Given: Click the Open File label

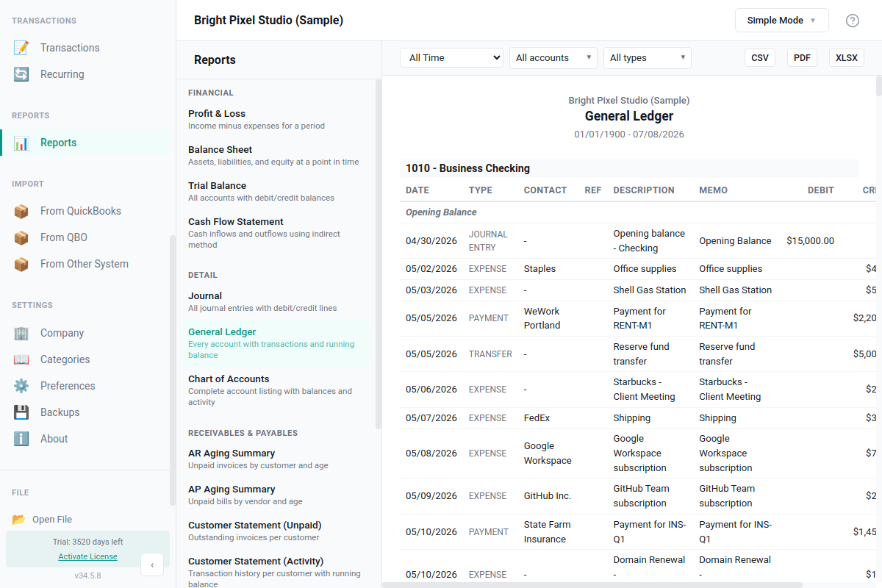Looking at the screenshot, I should (52, 520).
